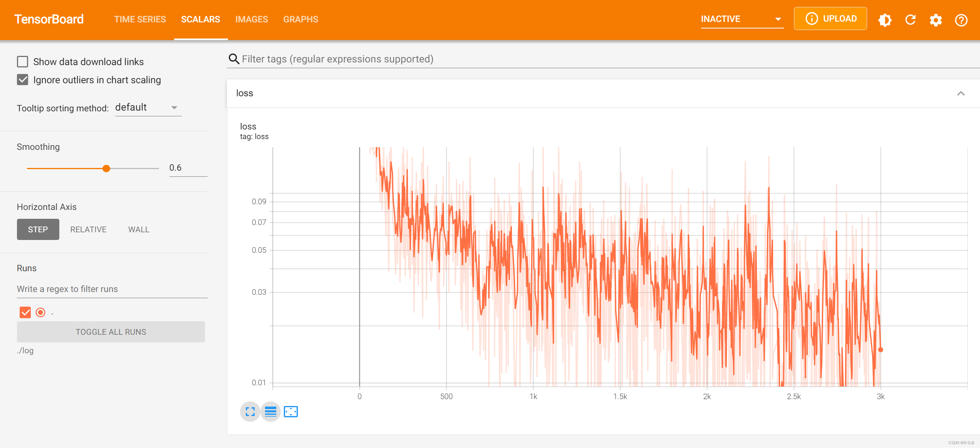Collapse the loss section chevron
The image size is (980, 448).
(961, 94)
